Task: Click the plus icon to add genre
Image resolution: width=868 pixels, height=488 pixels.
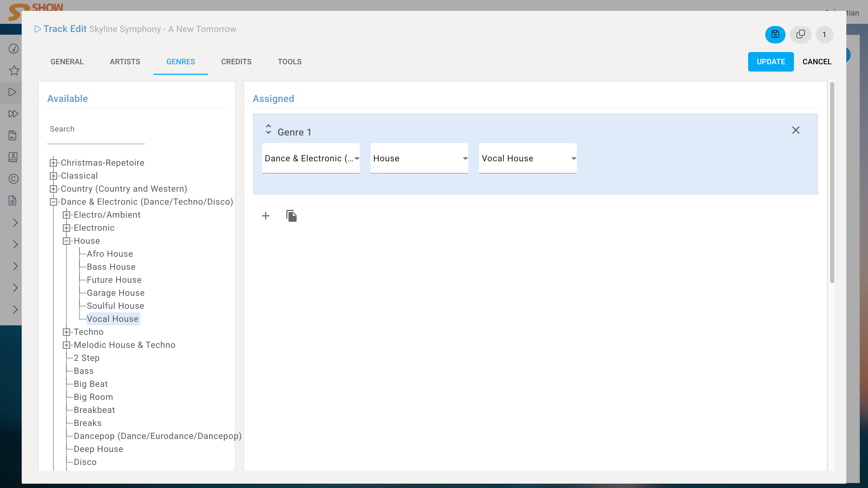Action: point(266,216)
